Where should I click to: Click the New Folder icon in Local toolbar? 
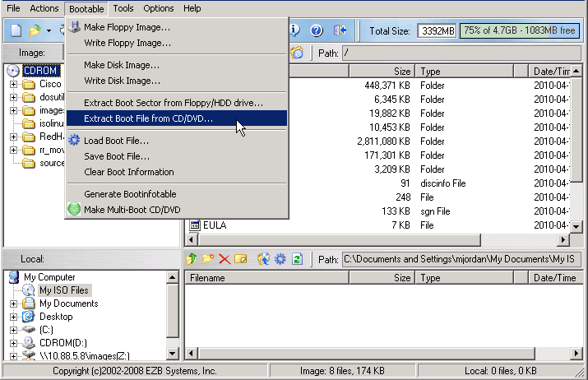click(x=208, y=259)
